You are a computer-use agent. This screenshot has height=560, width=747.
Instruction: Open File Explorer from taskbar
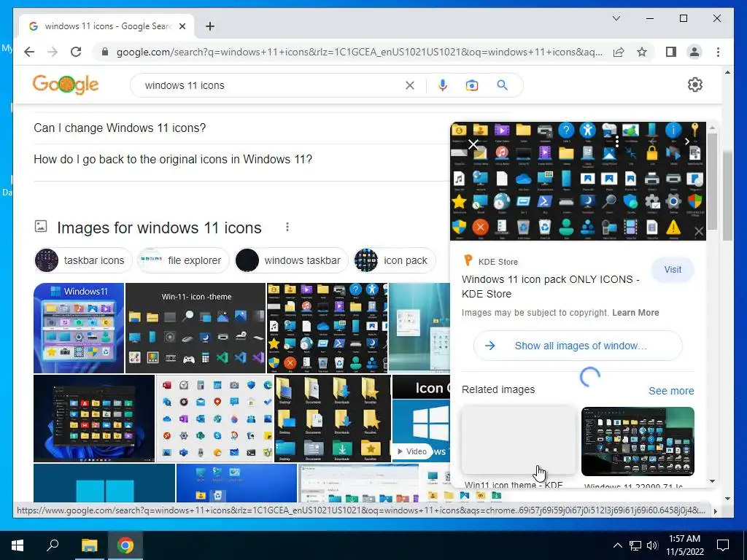89,545
